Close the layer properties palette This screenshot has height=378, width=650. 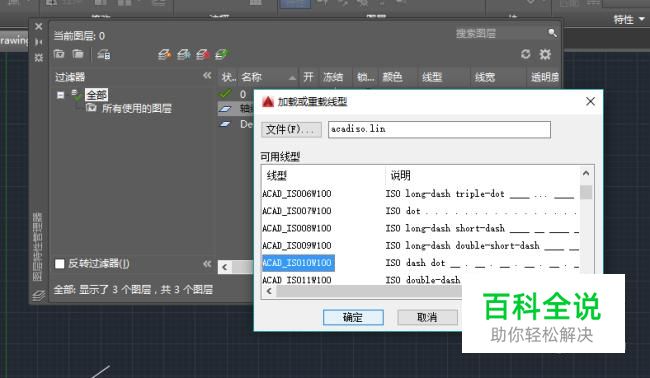pyautogui.click(x=39, y=27)
